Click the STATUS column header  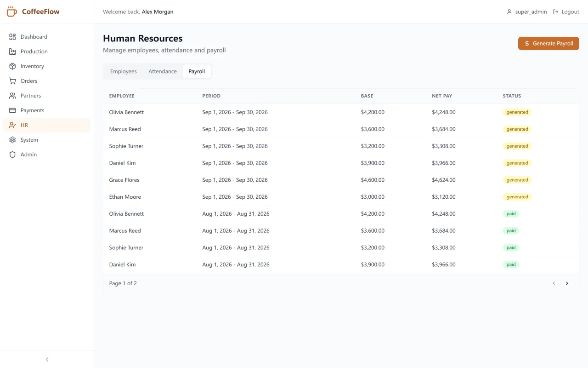(512, 96)
